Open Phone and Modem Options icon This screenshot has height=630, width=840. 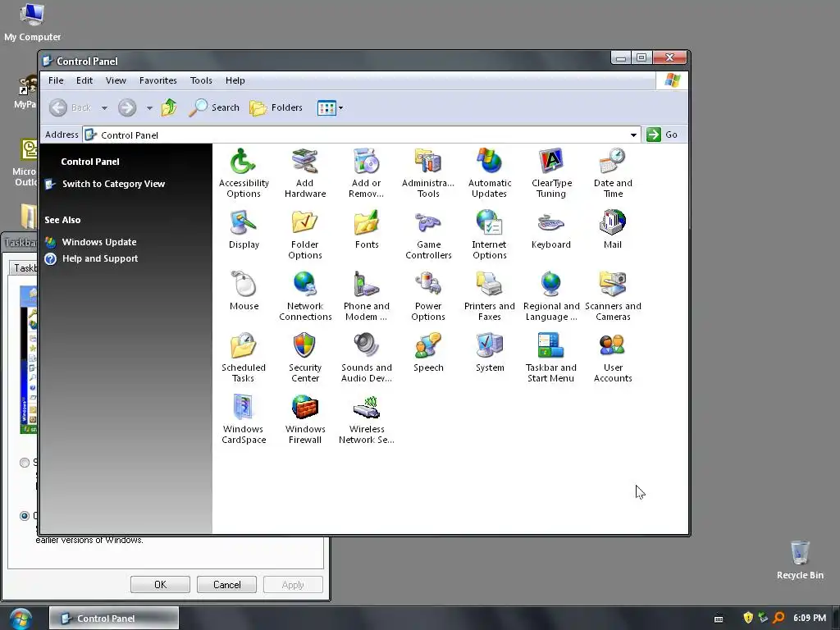[x=367, y=295]
